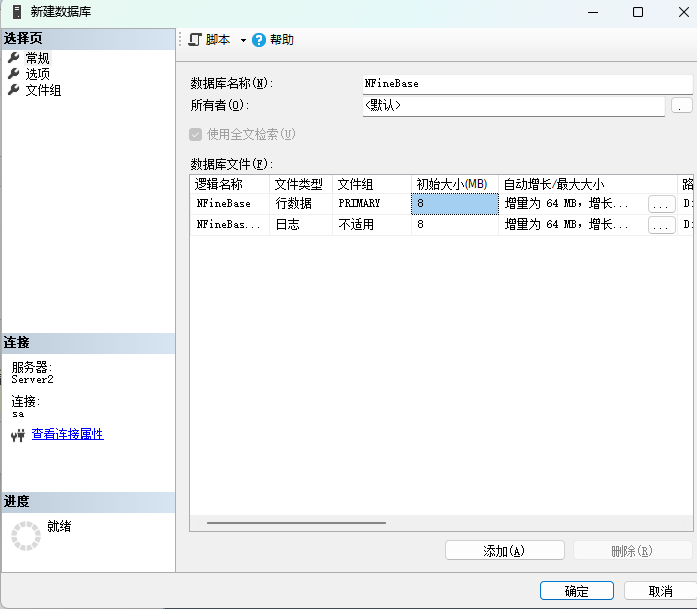The width and height of the screenshot is (697, 609).
Task: Open autogrowth settings button for 日志 row
Action: coord(661,225)
